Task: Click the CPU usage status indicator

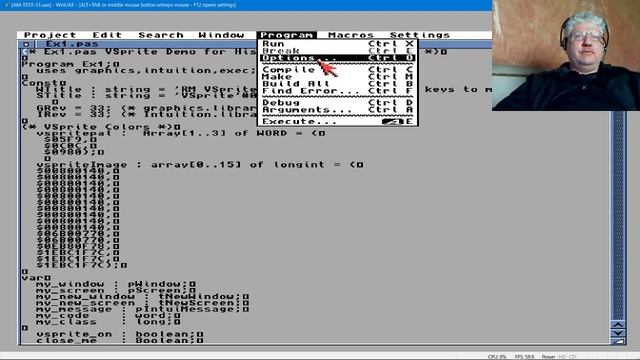Action: [x=497, y=357]
